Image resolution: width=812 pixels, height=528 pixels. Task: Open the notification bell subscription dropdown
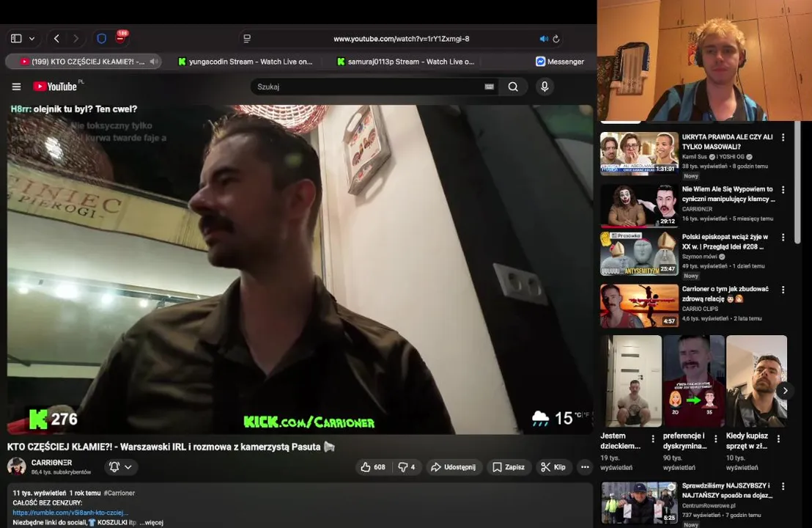coord(121,467)
